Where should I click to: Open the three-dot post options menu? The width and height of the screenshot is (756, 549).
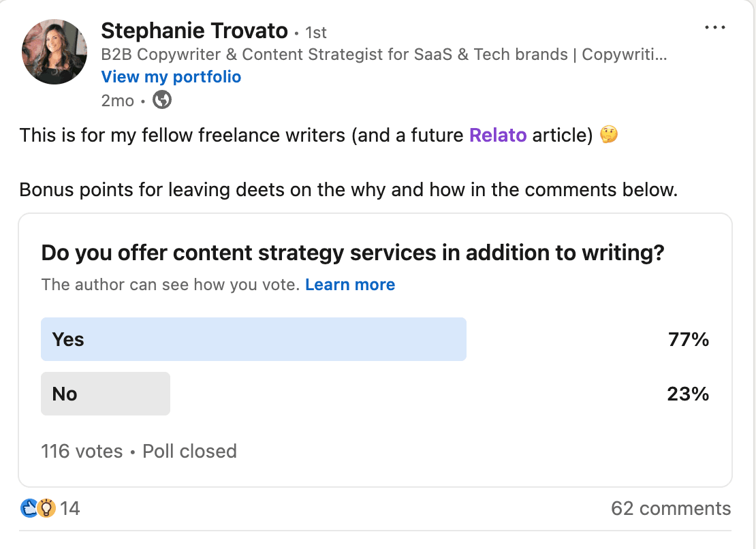(715, 28)
